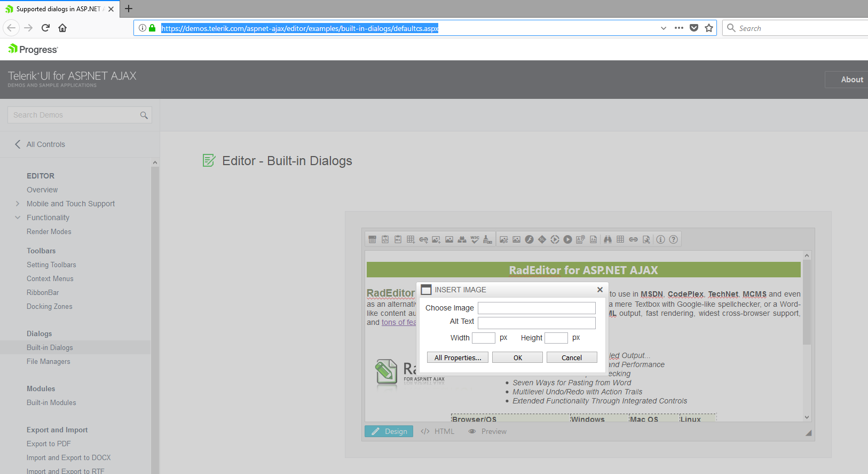Focus the Choose Image field

point(536,308)
